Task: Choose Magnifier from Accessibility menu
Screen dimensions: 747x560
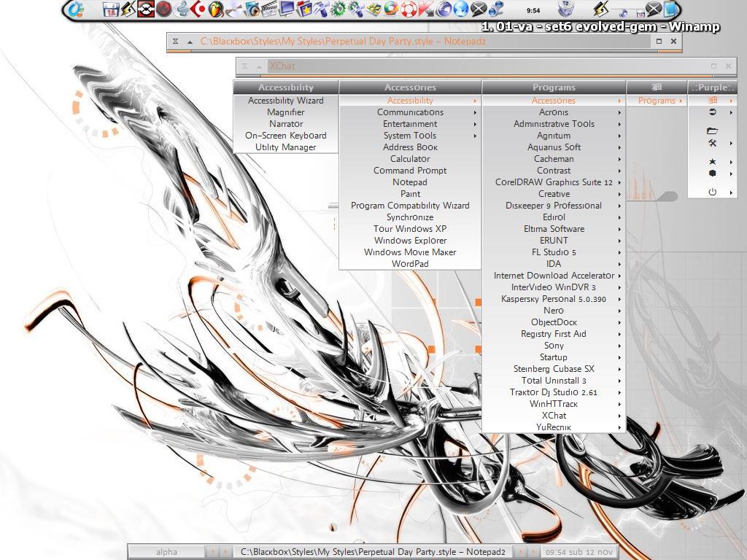Action: 286,112
